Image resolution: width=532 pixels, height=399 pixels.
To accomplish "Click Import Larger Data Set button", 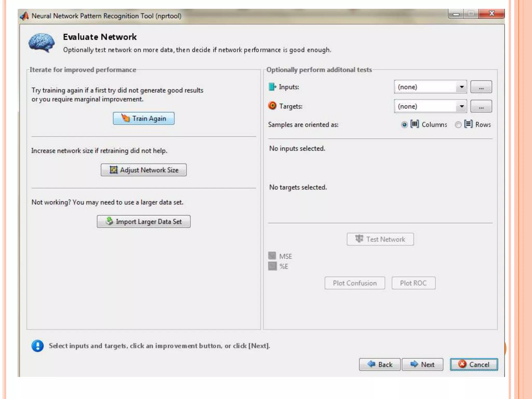I will pyautogui.click(x=144, y=222).
